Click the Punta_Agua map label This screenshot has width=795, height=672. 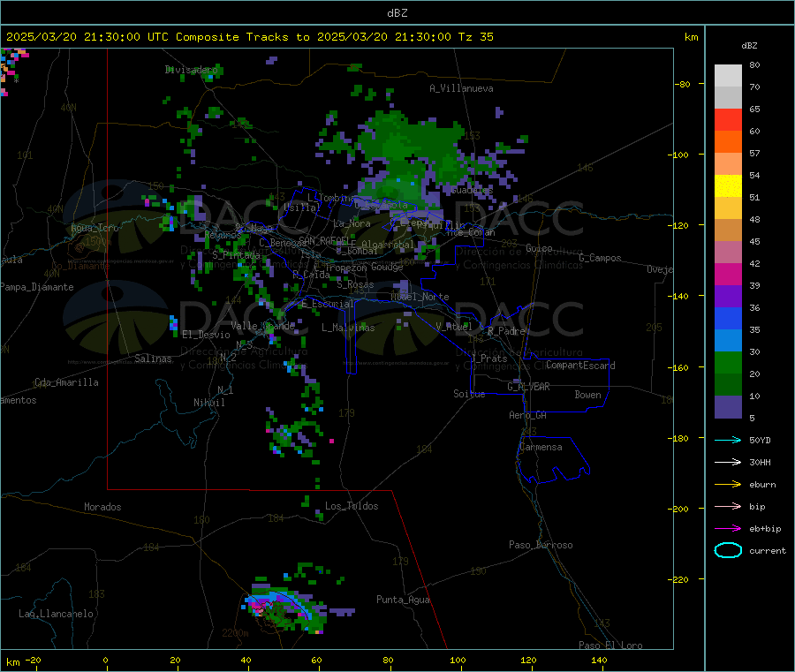pyautogui.click(x=403, y=600)
